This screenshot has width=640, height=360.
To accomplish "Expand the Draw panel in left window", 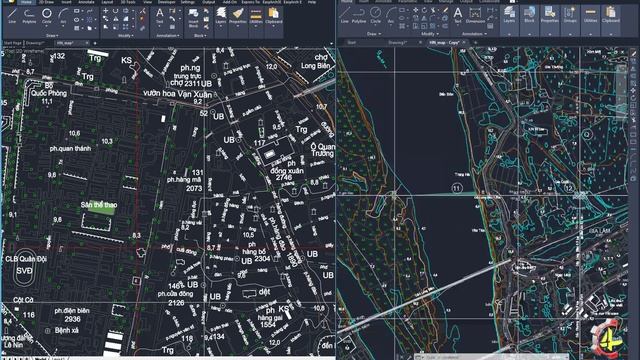I will coord(52,36).
